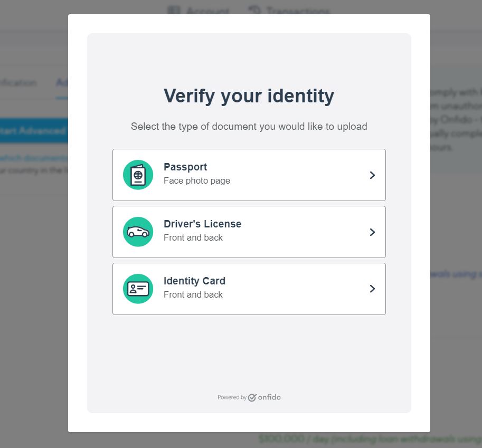
Task: Expand the Identity Card chevron arrow
Action: point(372,289)
